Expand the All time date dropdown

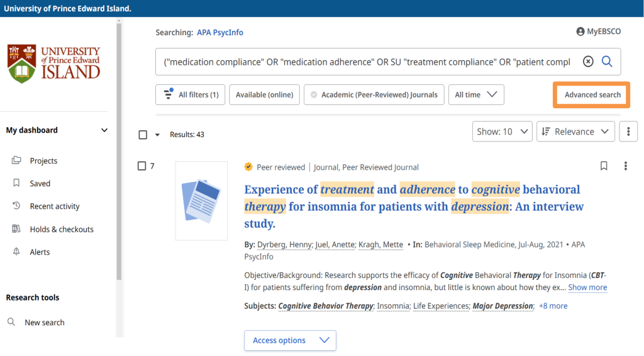(476, 95)
